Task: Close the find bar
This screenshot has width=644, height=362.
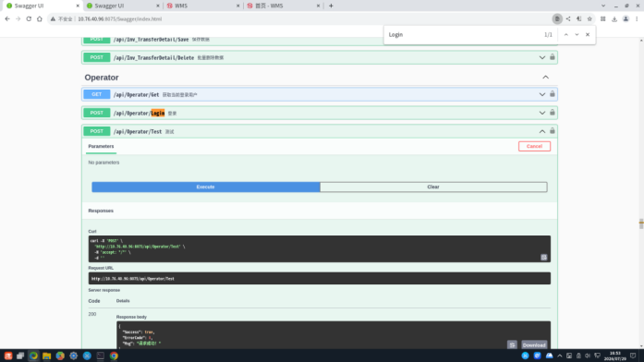Action: pyautogui.click(x=588, y=35)
